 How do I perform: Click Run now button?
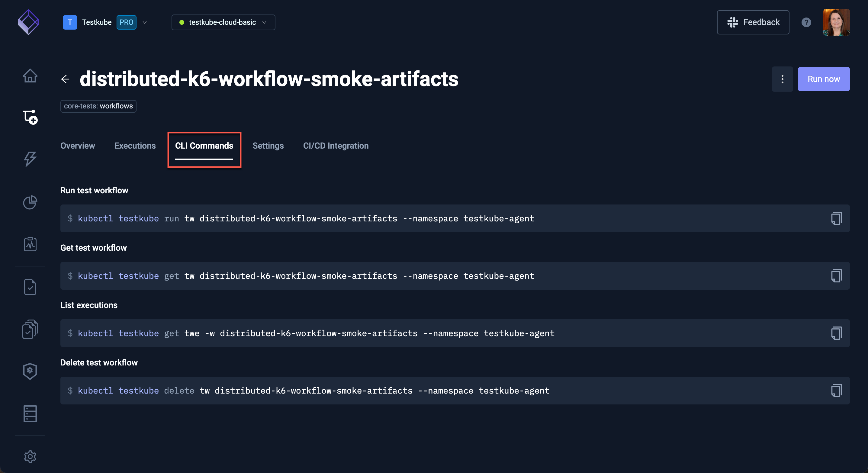coord(824,79)
